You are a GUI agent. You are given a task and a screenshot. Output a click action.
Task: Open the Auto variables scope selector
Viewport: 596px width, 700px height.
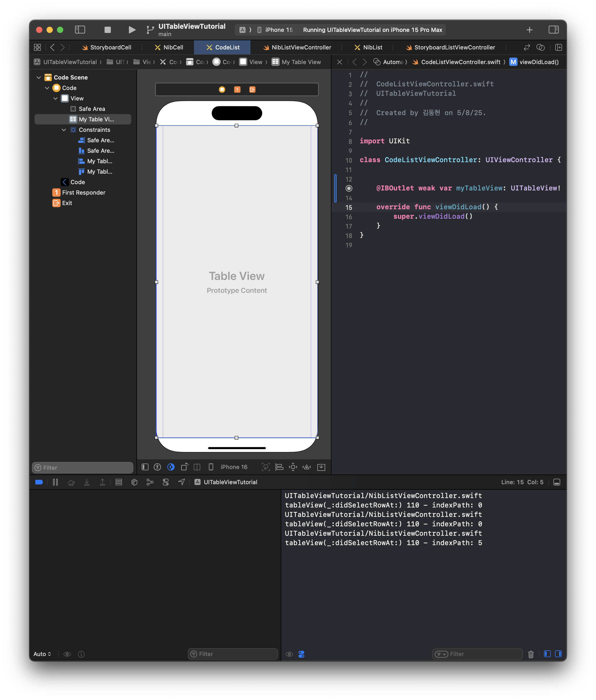pyautogui.click(x=42, y=654)
